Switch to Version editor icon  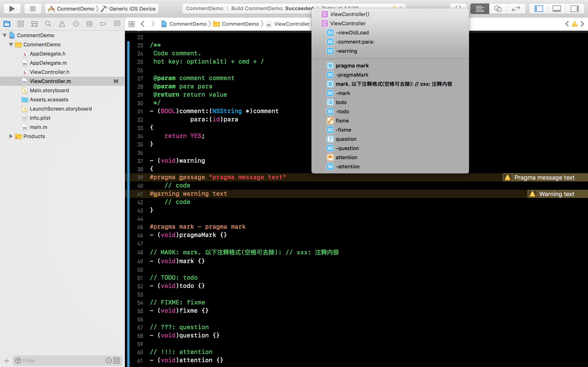pos(516,9)
